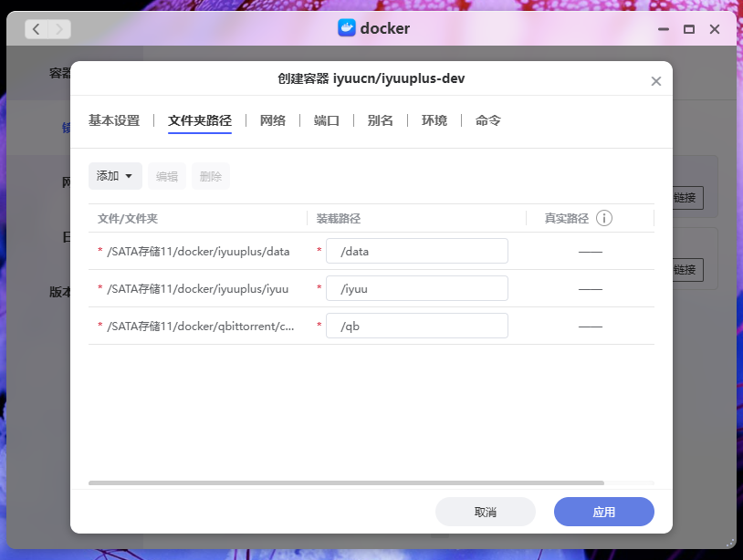This screenshot has width=743, height=560.
Task: Click the forward navigation arrow
Action: 59,29
